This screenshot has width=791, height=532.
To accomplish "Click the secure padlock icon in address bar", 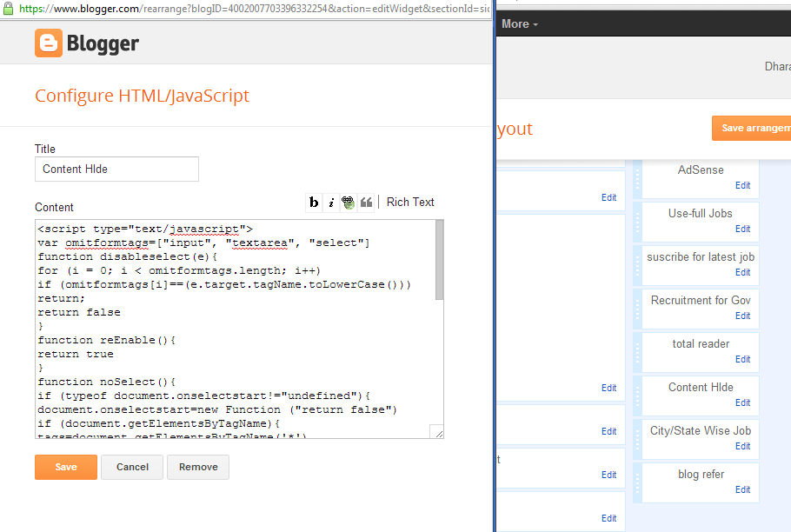I will click(9, 9).
